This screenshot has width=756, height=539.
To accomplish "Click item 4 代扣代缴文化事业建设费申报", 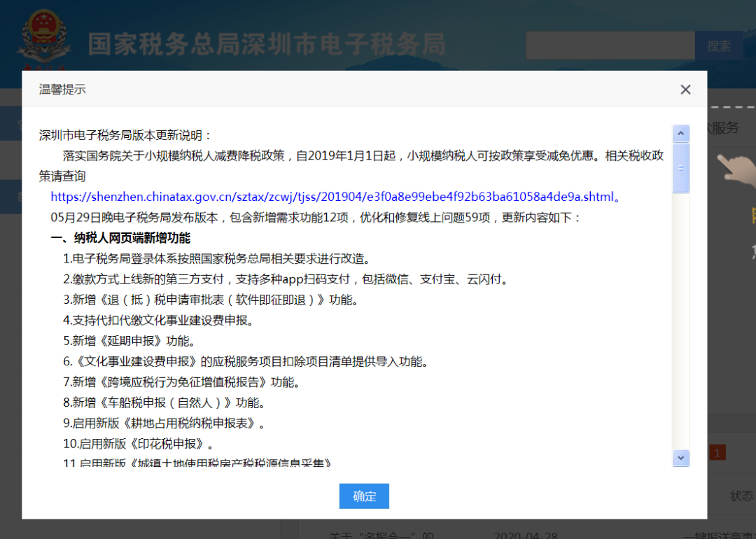I will click(x=160, y=320).
